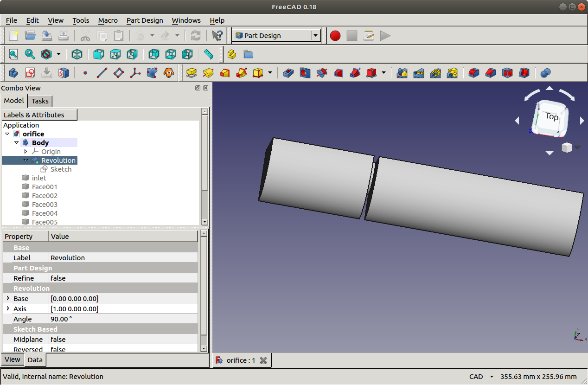Open the Macro menu
This screenshot has height=385, width=588.
pyautogui.click(x=108, y=20)
